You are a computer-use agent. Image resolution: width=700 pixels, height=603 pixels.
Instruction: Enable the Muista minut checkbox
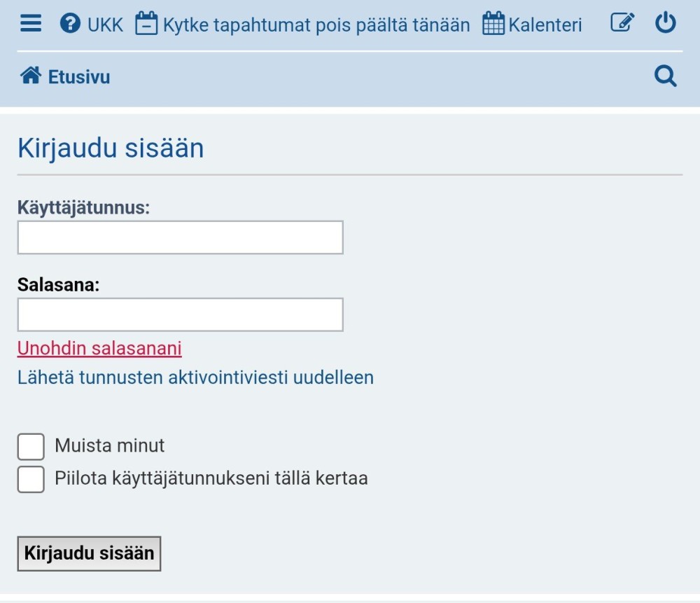31,445
